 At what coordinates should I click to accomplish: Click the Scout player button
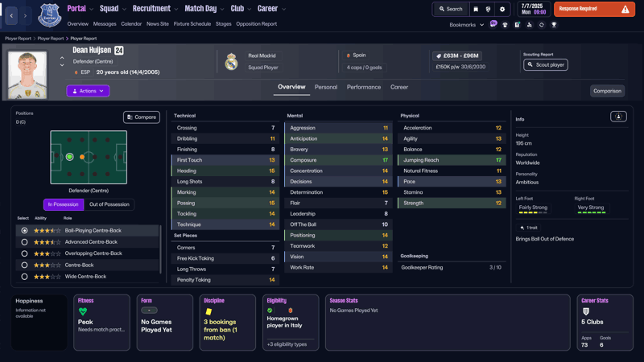point(546,65)
